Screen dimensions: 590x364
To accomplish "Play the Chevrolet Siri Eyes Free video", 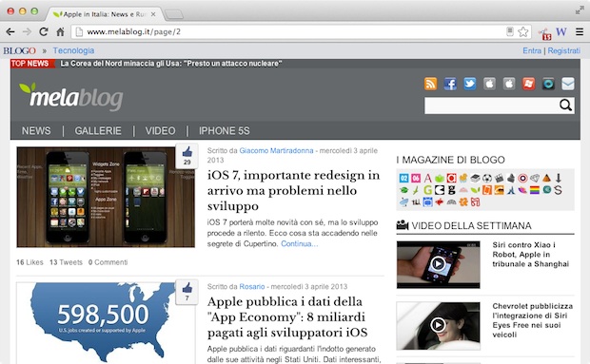I will 438,325.
